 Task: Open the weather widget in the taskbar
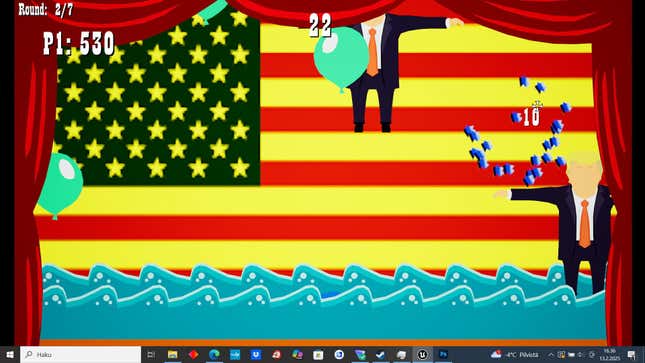point(514,354)
